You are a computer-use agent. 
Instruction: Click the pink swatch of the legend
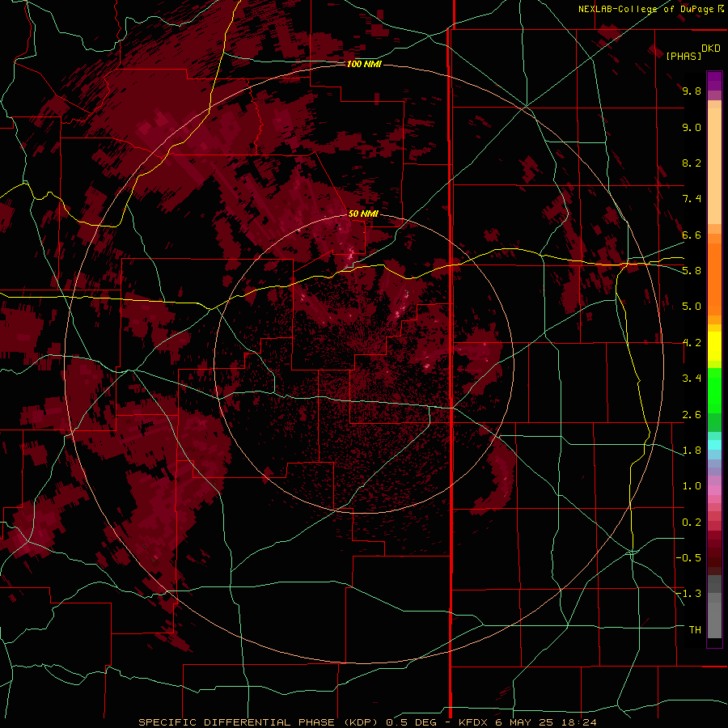pos(714,490)
